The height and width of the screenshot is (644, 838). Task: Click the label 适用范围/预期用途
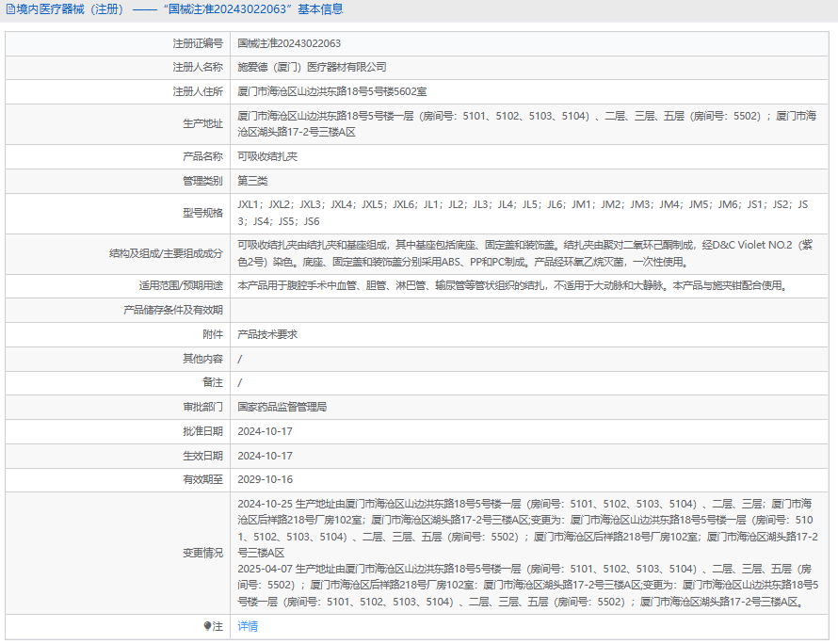pos(181,285)
